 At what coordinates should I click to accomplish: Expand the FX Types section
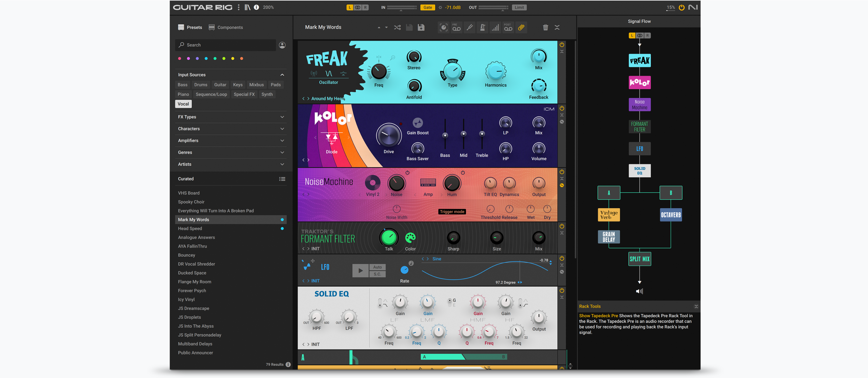(x=282, y=117)
